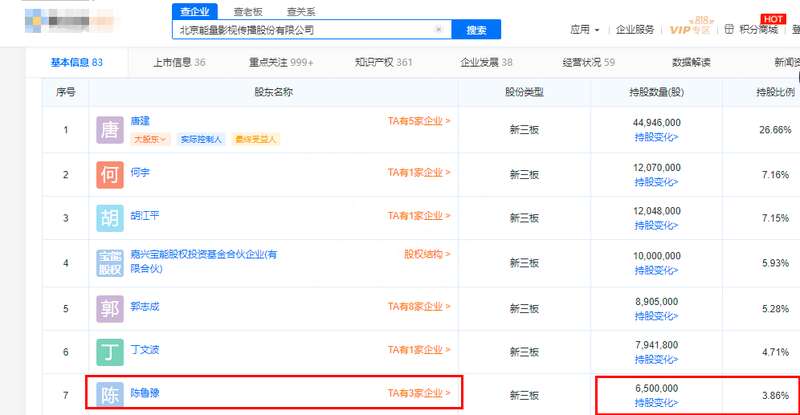Open the TA有8家企业 link for 郭志成
800x415 pixels.
tap(419, 299)
